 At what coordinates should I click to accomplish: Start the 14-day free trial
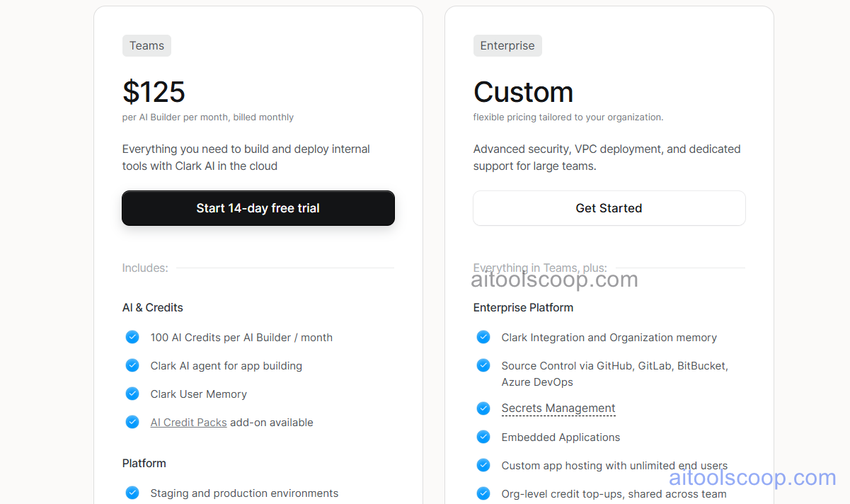tap(258, 208)
